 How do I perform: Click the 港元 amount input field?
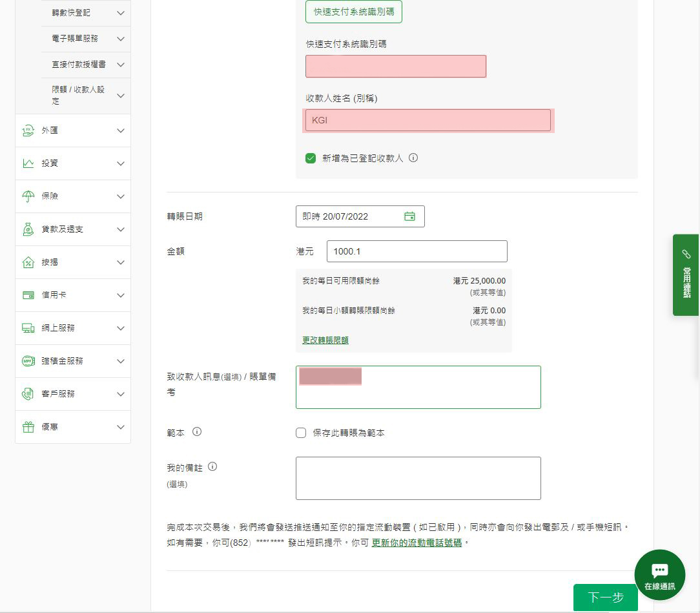[x=417, y=251]
